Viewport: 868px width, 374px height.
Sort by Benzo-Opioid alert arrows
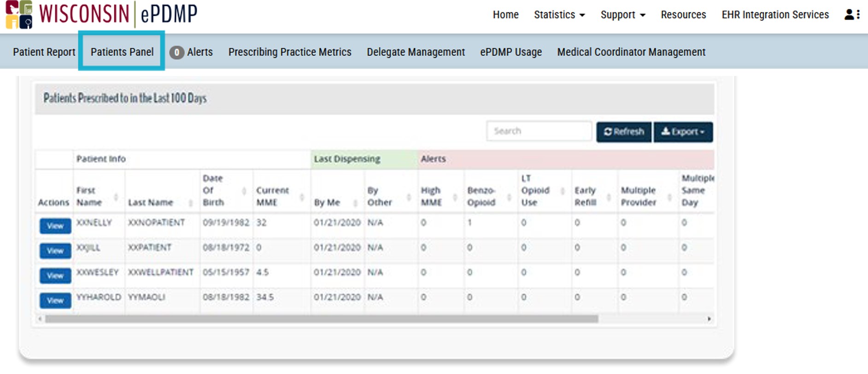509,197
